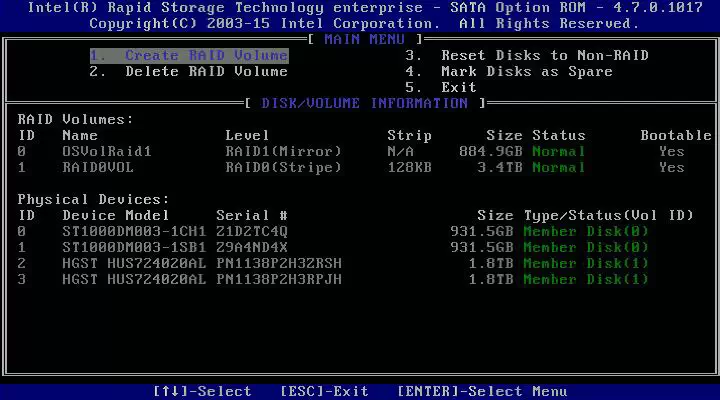Click Normal status of RAID0VOL

pos(558,168)
